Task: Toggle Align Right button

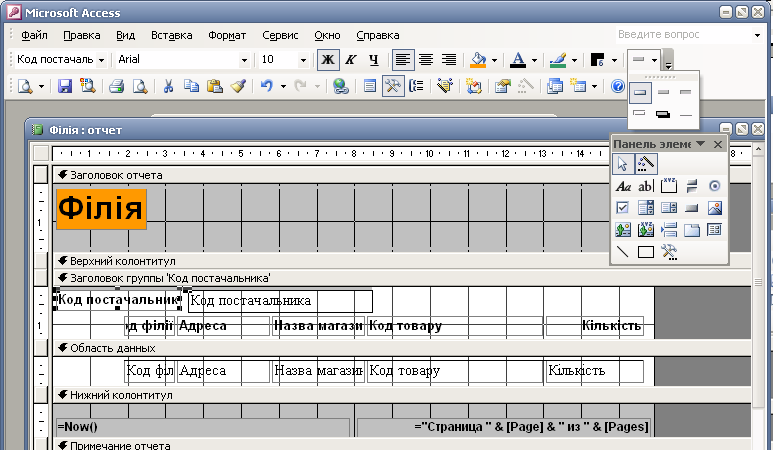Action: point(448,60)
